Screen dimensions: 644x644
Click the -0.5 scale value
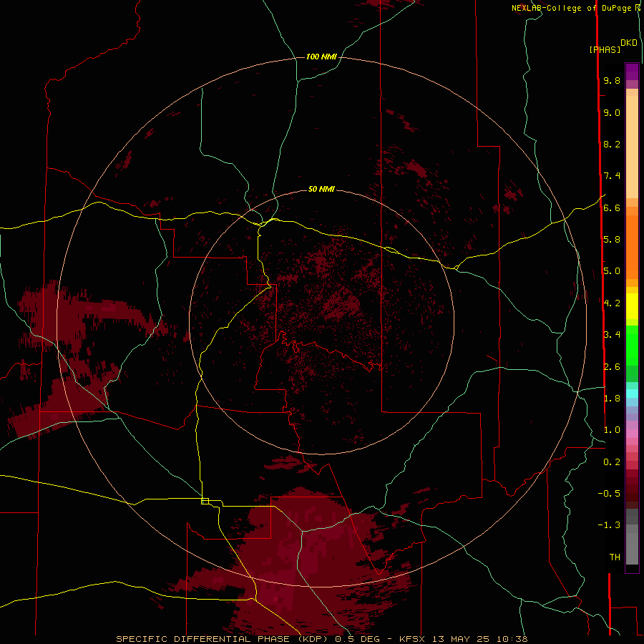pos(609,494)
